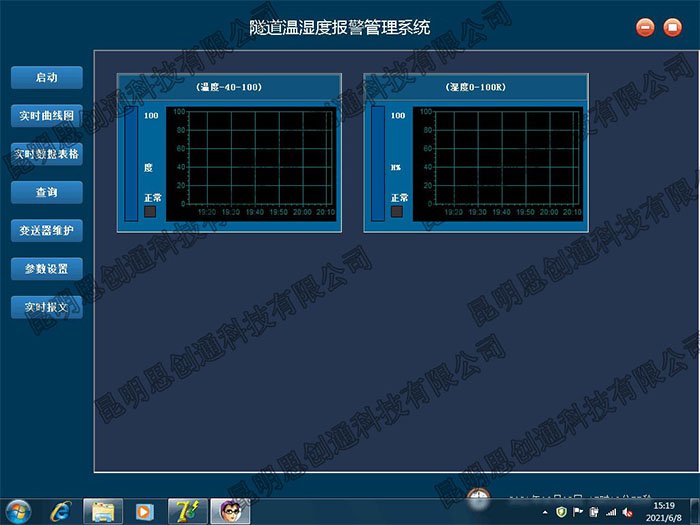Click the orange minimize button in the app header
Image resolution: width=700 pixels, height=525 pixels.
pos(645,27)
